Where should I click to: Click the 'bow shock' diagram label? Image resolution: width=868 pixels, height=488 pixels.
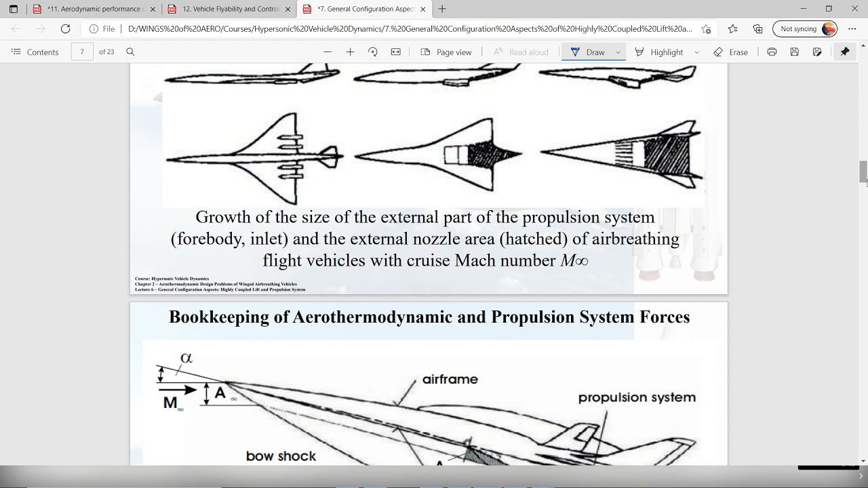(x=281, y=456)
